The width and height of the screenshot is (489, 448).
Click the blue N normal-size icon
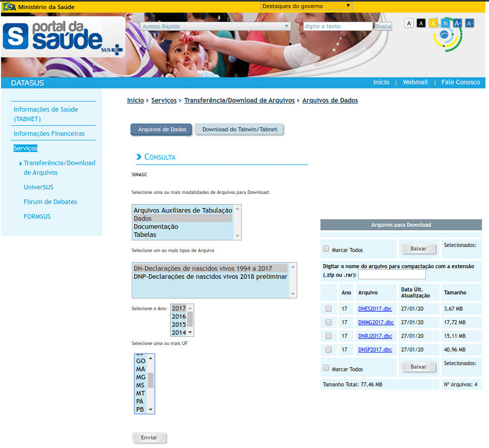(445, 23)
